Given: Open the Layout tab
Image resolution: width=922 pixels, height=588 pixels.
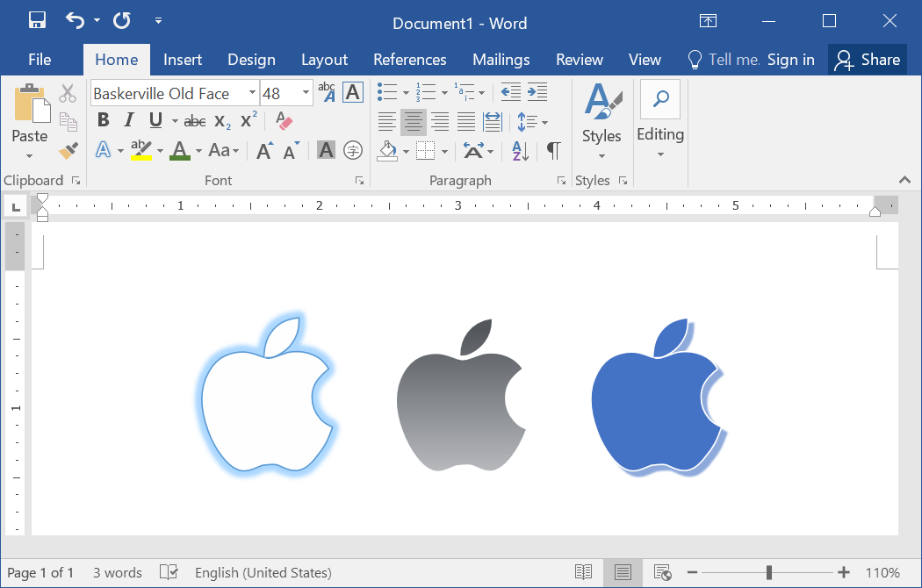Looking at the screenshot, I should [324, 60].
